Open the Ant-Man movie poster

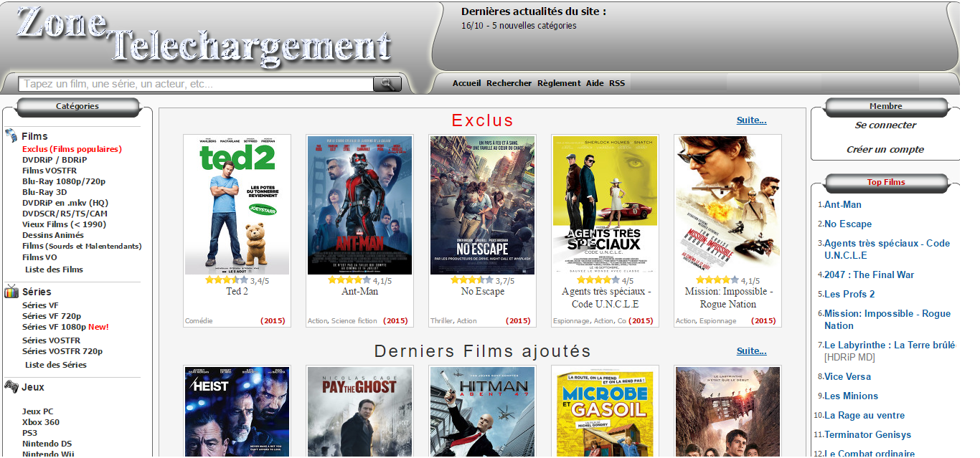(x=359, y=205)
